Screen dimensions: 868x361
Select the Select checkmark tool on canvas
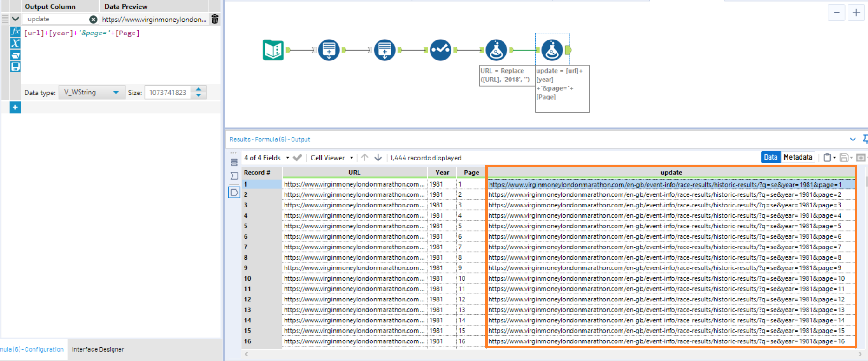(x=441, y=50)
